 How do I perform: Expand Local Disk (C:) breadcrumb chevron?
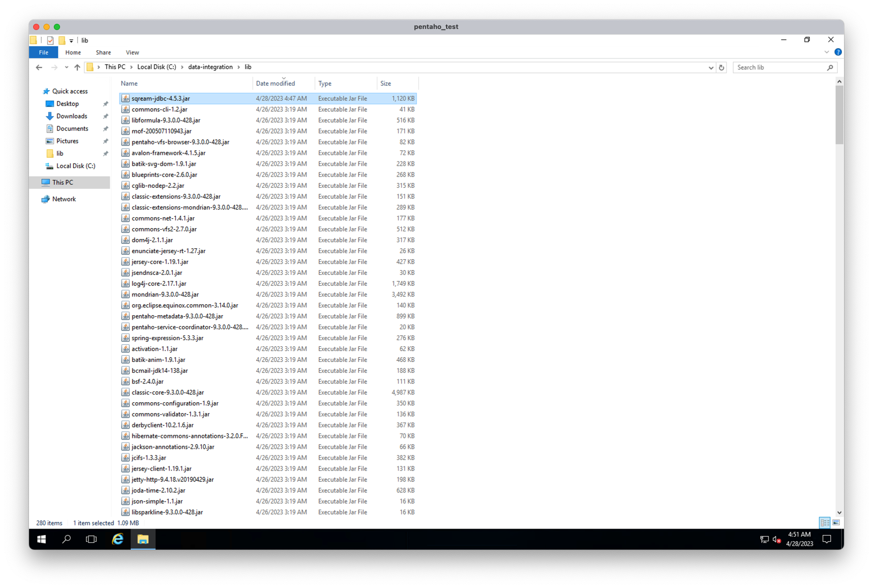pyautogui.click(x=182, y=67)
